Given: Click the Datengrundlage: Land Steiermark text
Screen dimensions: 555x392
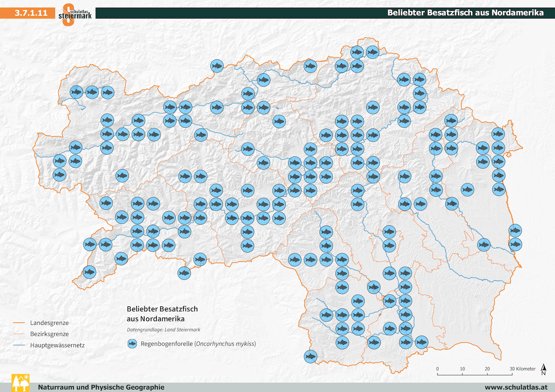Looking at the screenshot, I should pyautogui.click(x=160, y=330).
